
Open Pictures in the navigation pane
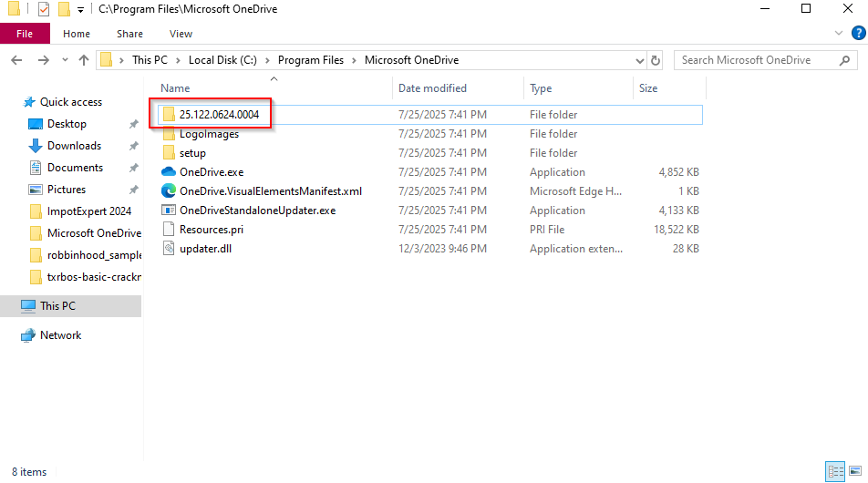[x=67, y=190]
